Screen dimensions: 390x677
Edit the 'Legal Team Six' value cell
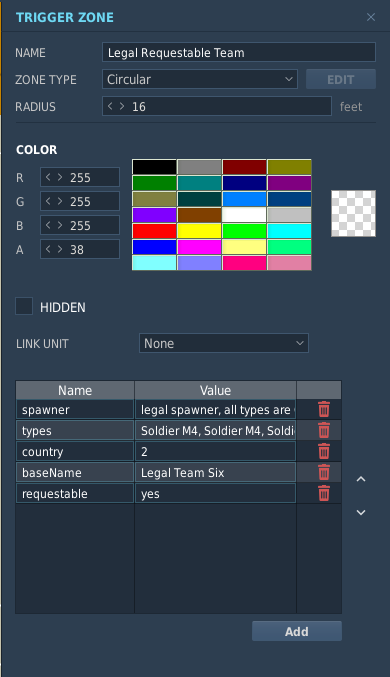point(215,472)
